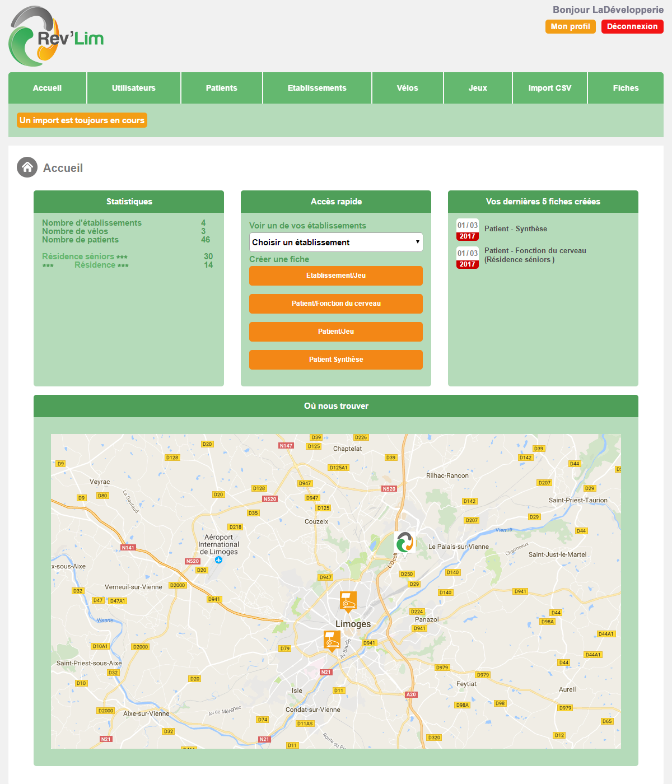Go to the Vélos tab
The height and width of the screenshot is (784, 672).
407,88
